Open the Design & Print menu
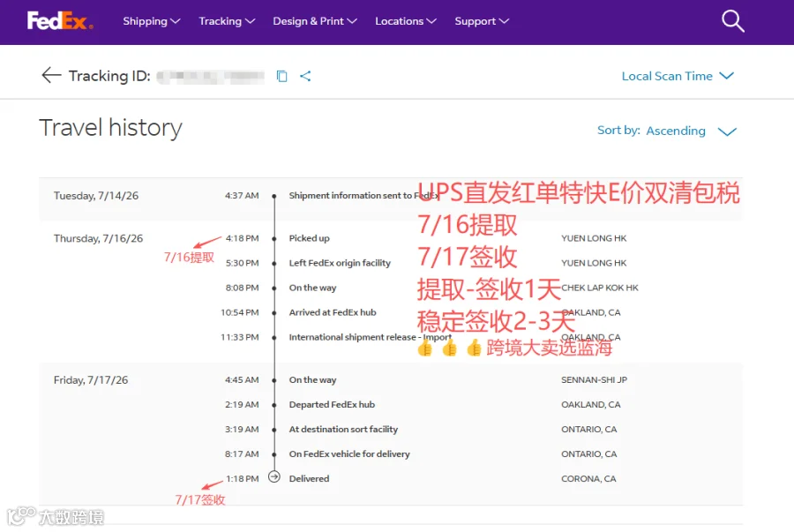The width and height of the screenshot is (794, 532). (x=315, y=21)
